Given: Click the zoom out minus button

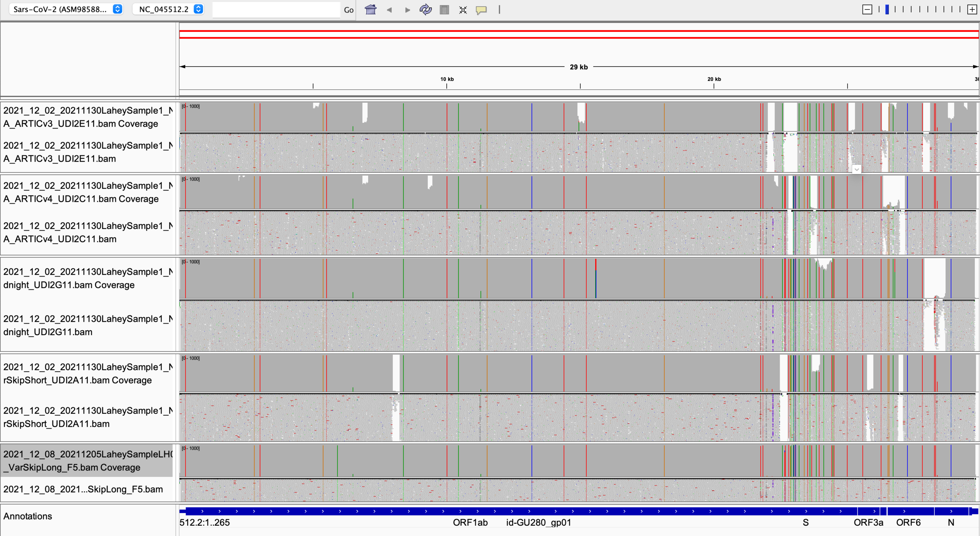Looking at the screenshot, I should tap(867, 10).
